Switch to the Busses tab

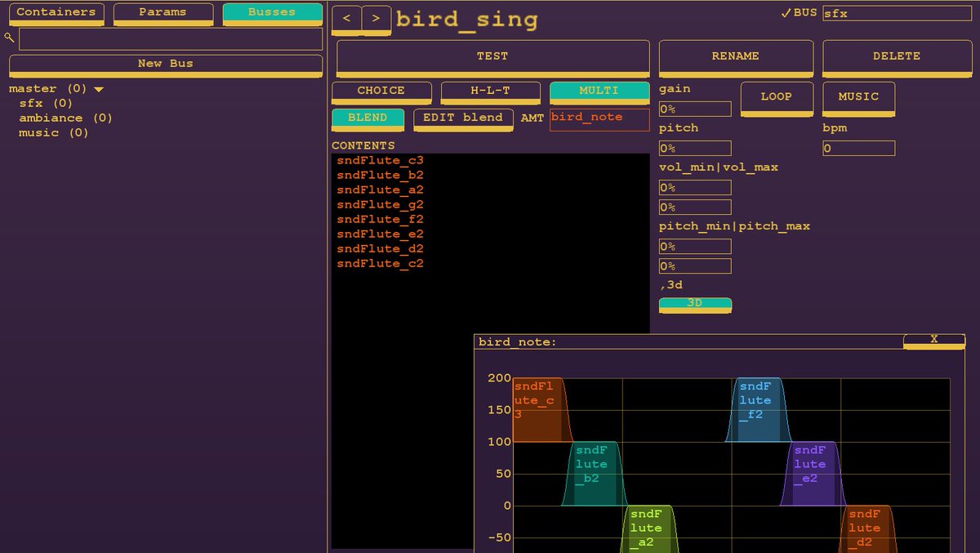pos(273,14)
